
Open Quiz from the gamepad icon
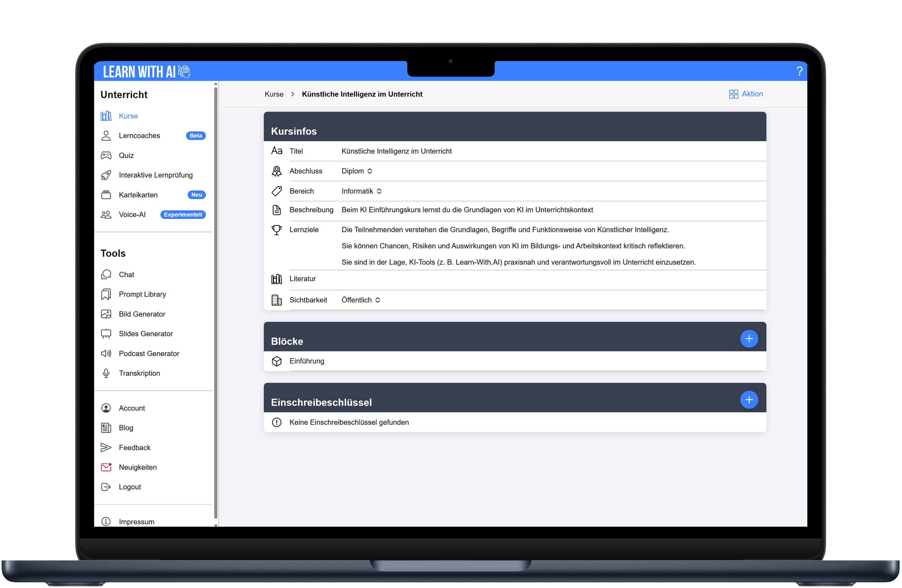106,155
